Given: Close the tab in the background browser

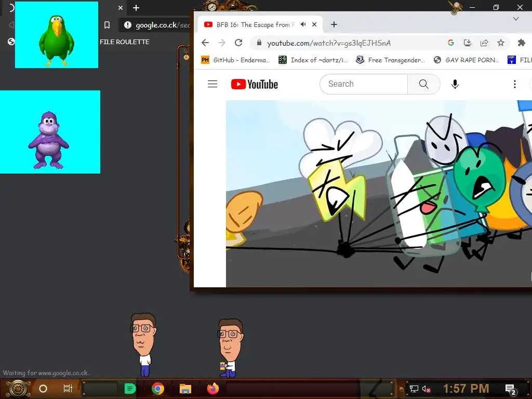Looking at the screenshot, I should click(x=121, y=8).
